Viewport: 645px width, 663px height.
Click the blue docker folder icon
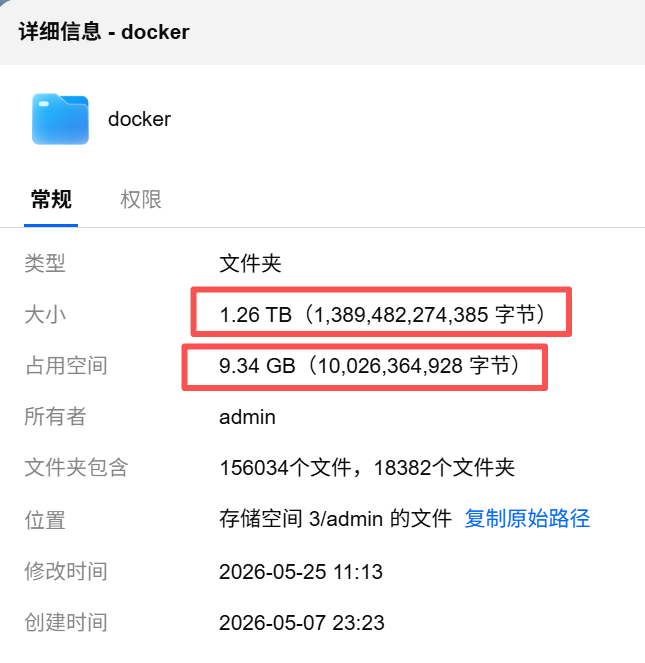coord(60,119)
